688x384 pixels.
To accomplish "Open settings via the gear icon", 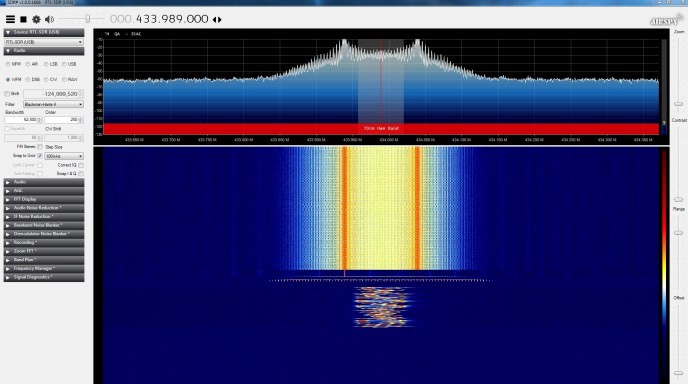I will coord(36,19).
